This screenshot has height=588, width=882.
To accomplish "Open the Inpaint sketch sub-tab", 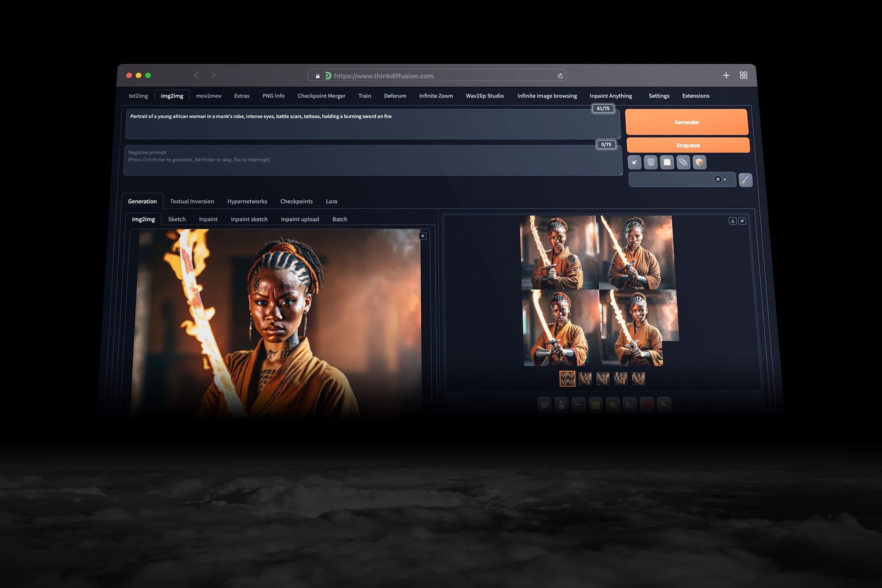I will tap(249, 219).
